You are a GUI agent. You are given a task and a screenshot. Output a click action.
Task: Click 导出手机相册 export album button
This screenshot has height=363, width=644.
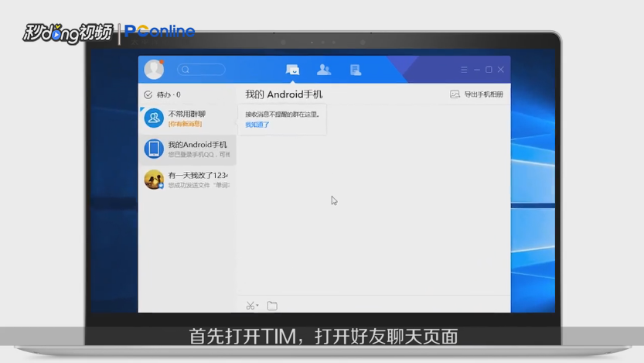coord(476,94)
